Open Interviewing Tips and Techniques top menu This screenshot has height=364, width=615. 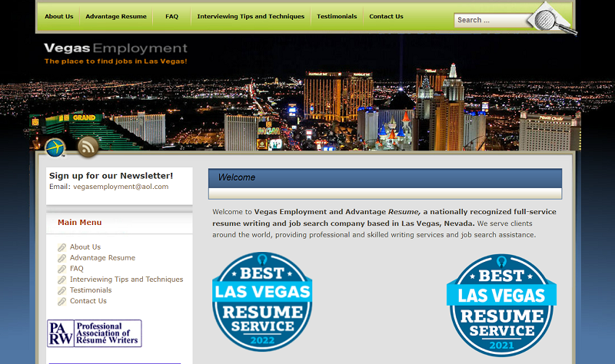pos(251,16)
